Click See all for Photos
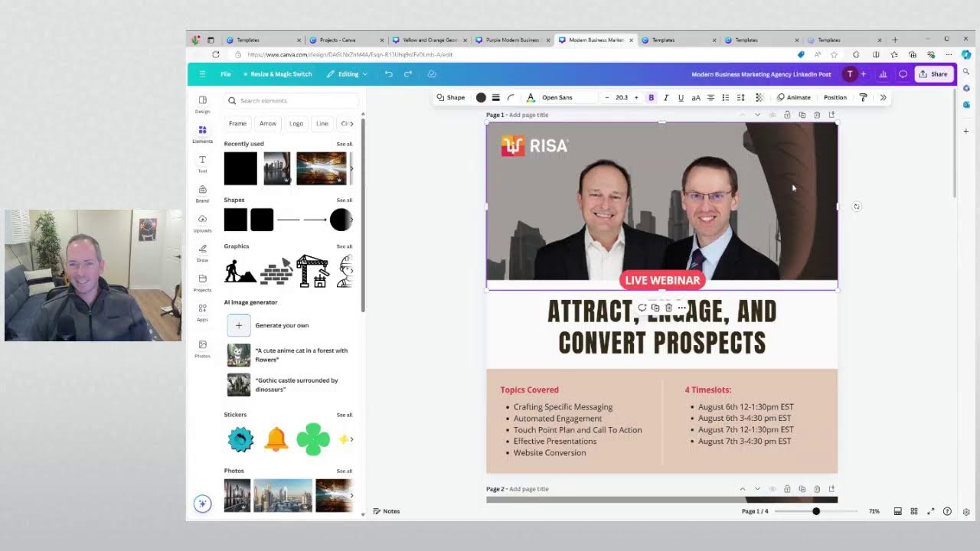The height and width of the screenshot is (551, 980). pos(345,471)
